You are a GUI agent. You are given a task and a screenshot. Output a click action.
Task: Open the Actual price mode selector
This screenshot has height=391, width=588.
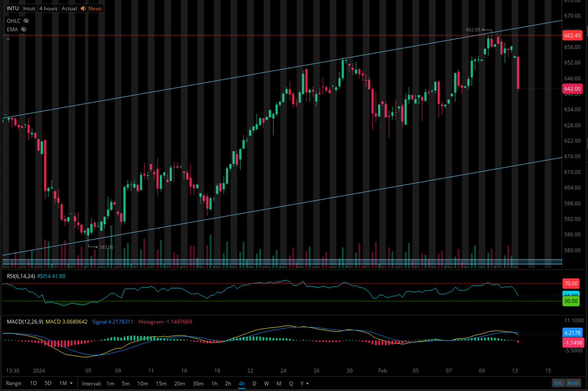(69, 8)
